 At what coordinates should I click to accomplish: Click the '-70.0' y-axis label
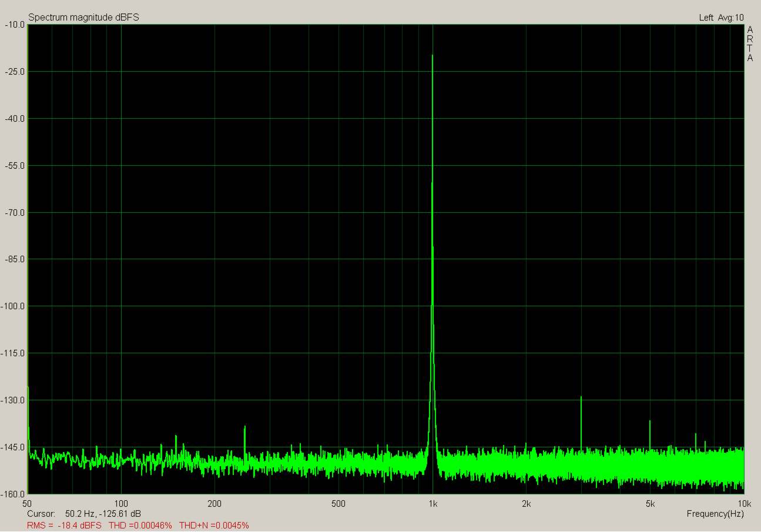pos(14,213)
